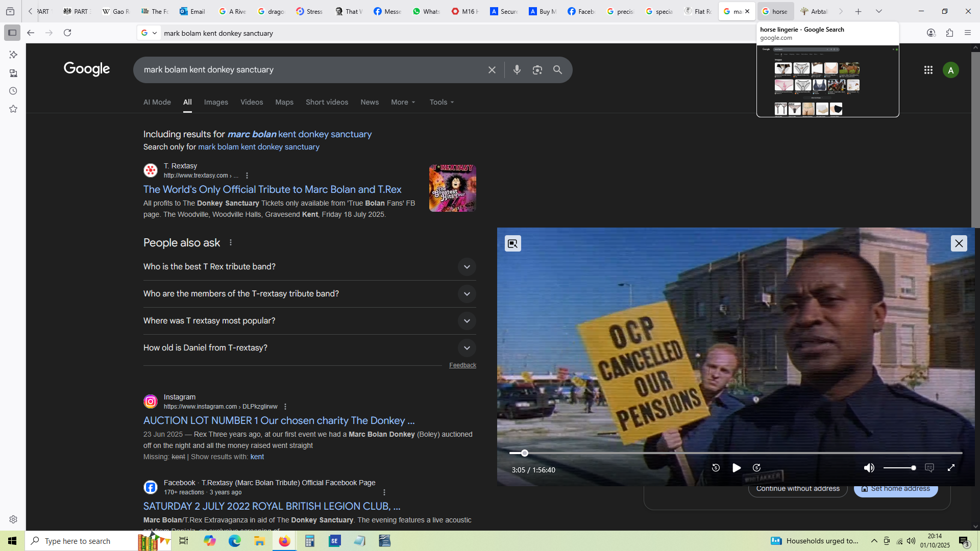Expand "How old is Daniel from T-rextasy?"

(467, 348)
